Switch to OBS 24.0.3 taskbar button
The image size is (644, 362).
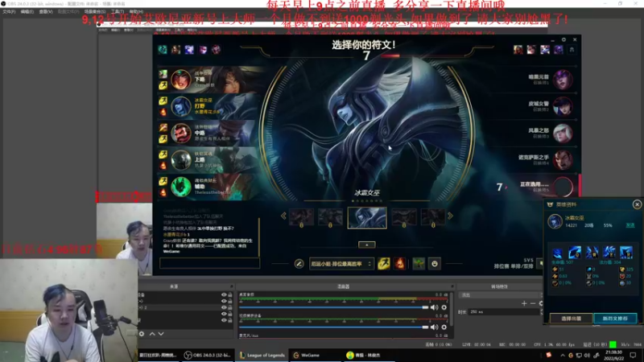point(208,355)
